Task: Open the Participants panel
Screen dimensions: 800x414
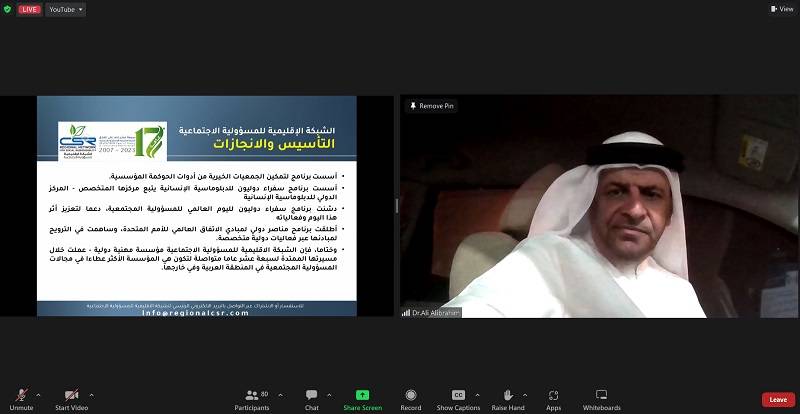Action: click(x=250, y=395)
